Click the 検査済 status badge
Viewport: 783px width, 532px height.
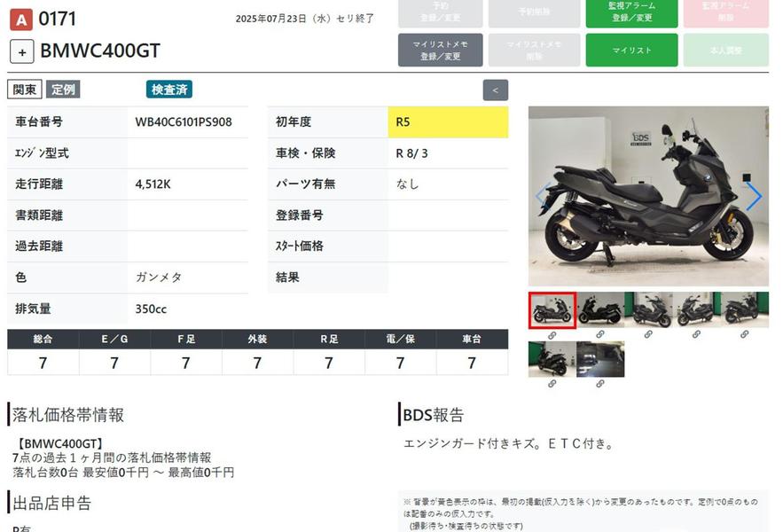[168, 90]
